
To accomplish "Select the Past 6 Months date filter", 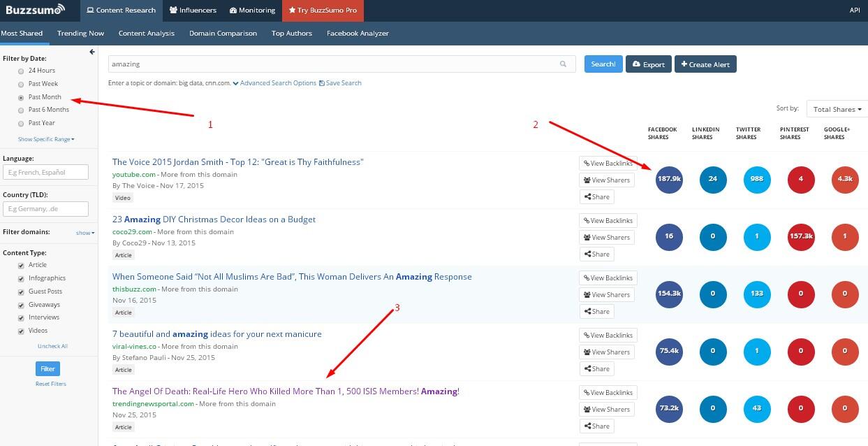I will [x=22, y=110].
